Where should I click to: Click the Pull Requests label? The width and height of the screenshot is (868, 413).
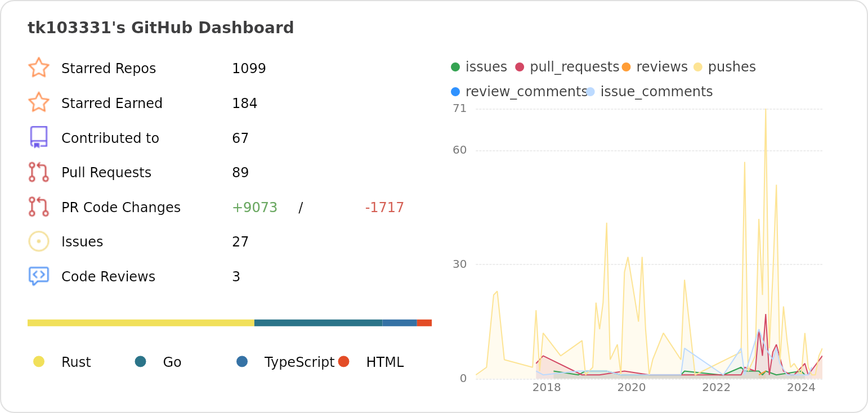106,173
